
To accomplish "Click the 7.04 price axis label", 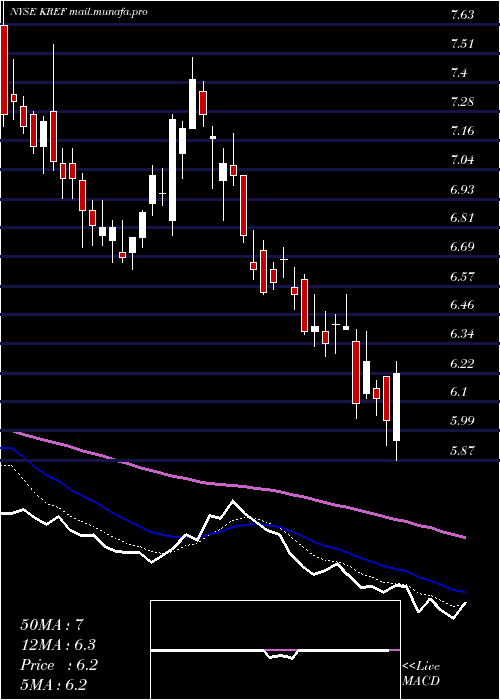I will point(462,160).
